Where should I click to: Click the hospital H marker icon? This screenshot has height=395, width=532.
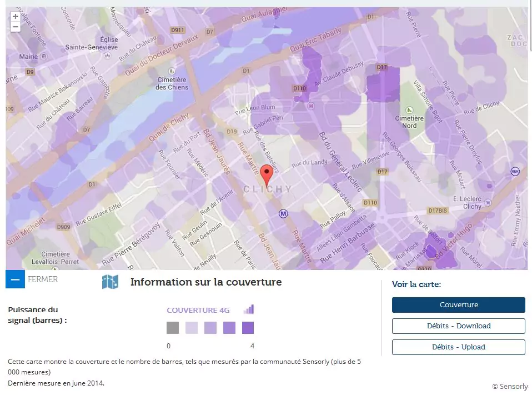311,106
